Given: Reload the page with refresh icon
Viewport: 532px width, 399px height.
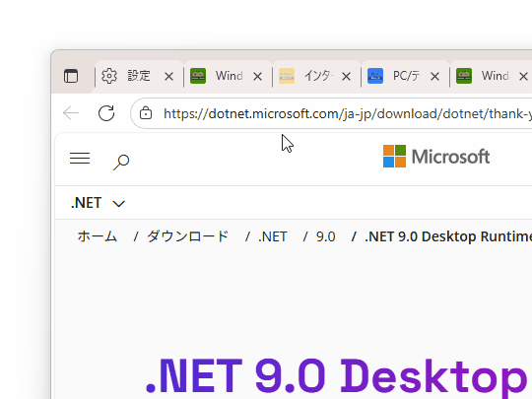Looking at the screenshot, I should (106, 113).
